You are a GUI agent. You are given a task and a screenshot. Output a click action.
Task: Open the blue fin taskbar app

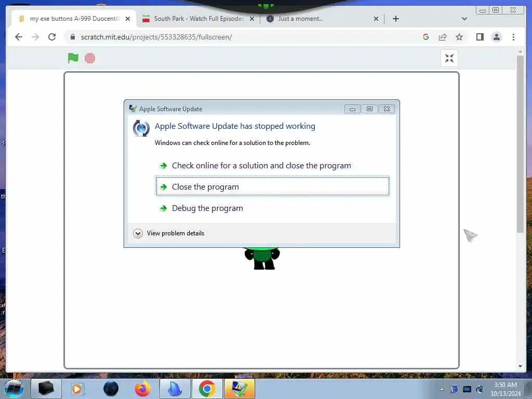pyautogui.click(x=175, y=389)
